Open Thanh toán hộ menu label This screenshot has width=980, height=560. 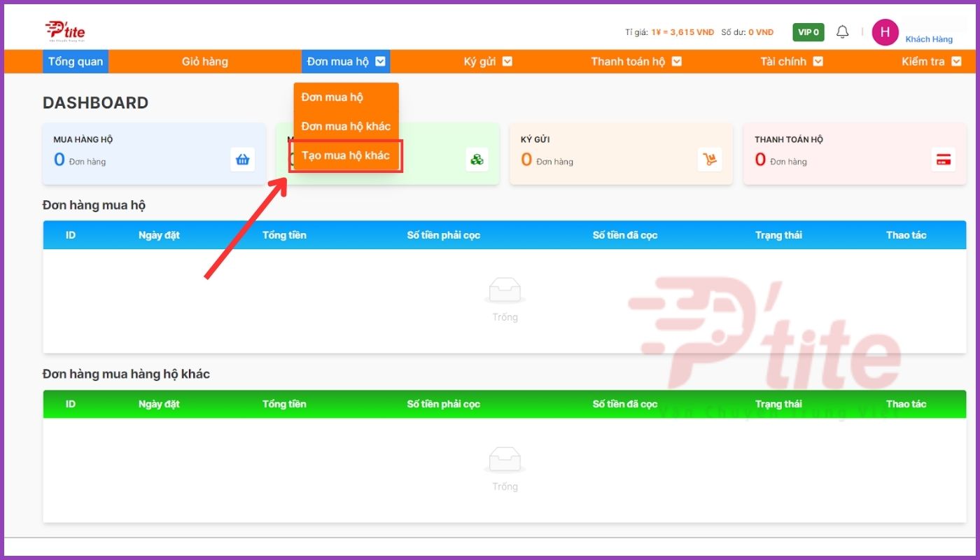pos(628,62)
